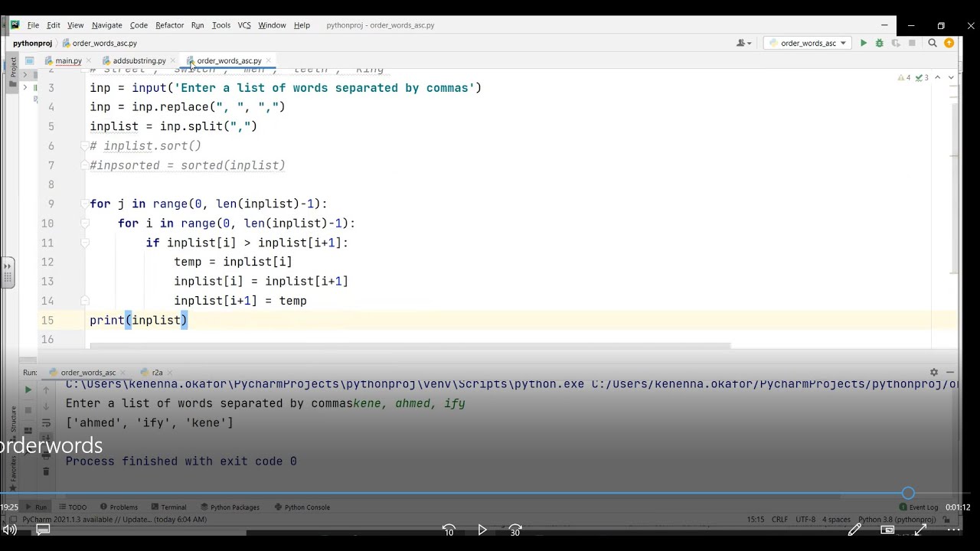The image size is (980, 551).
Task: Click the UTF-8 encoding in status bar
Action: [805, 520]
